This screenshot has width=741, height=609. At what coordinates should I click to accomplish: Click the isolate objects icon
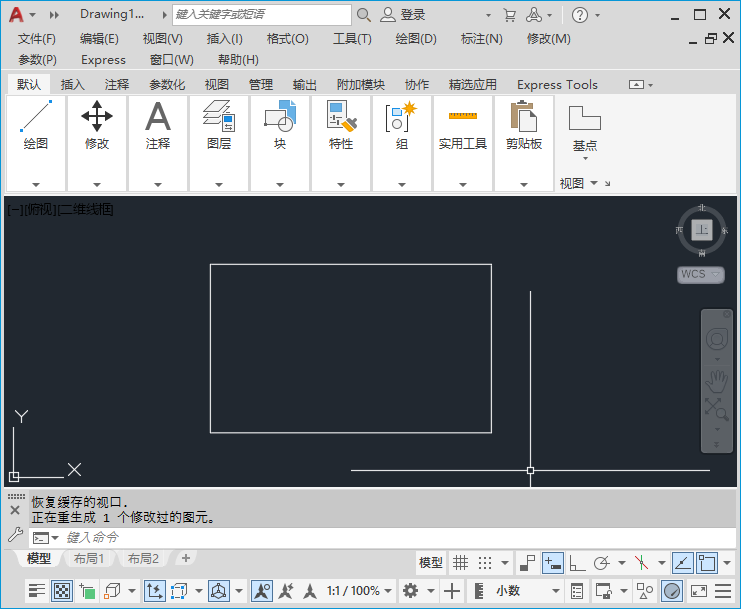pyautogui.click(x=645, y=591)
